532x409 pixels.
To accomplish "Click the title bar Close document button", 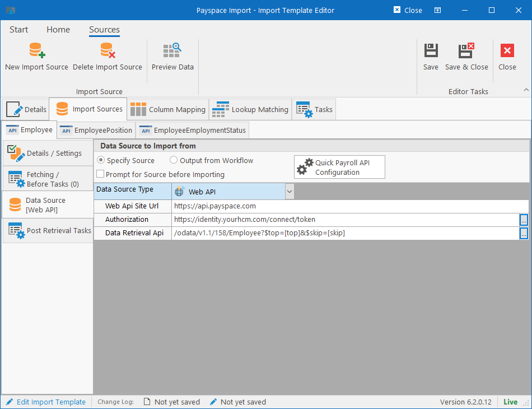I will tap(408, 10).
